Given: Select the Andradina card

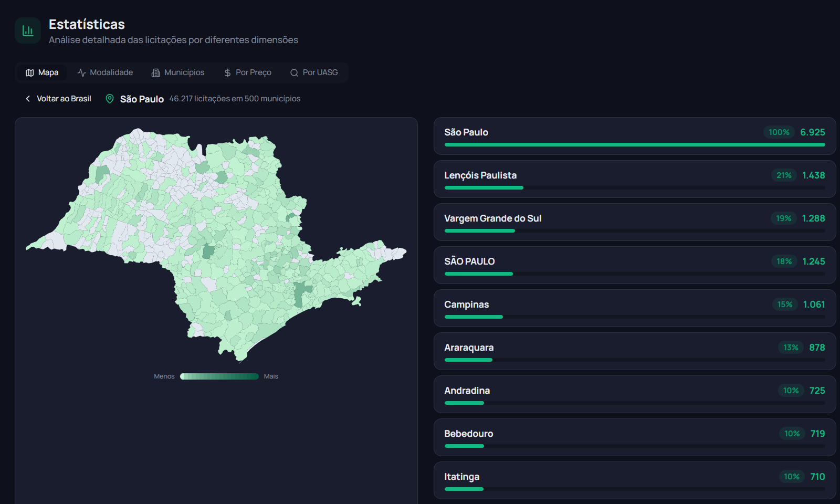Looking at the screenshot, I should coord(635,394).
